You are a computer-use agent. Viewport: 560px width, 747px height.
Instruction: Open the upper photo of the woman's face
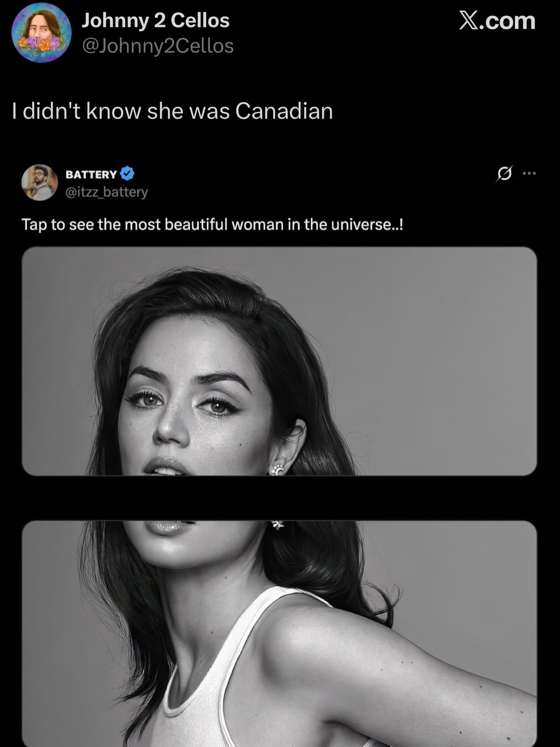(x=279, y=361)
